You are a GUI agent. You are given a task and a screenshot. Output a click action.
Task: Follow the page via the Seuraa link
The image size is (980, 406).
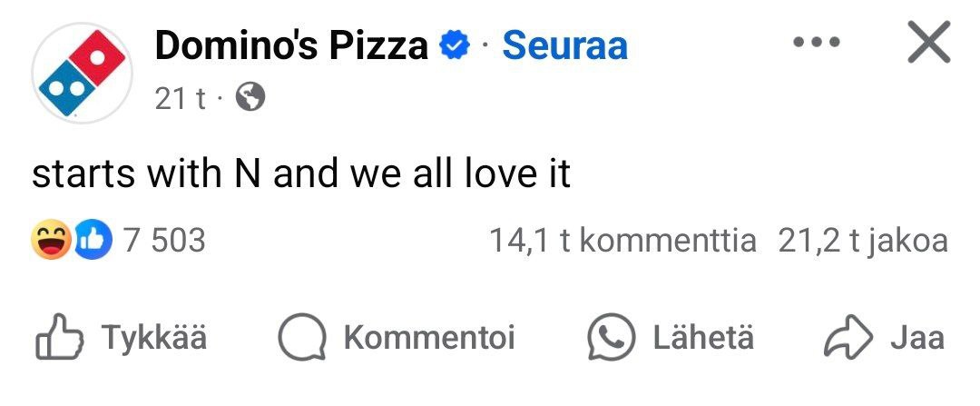click(564, 45)
